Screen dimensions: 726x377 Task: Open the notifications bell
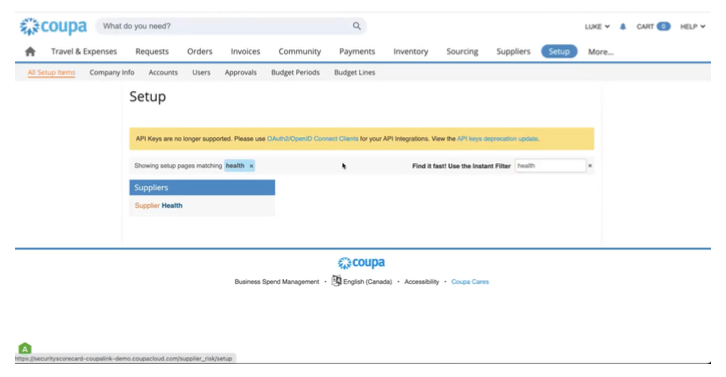623,26
